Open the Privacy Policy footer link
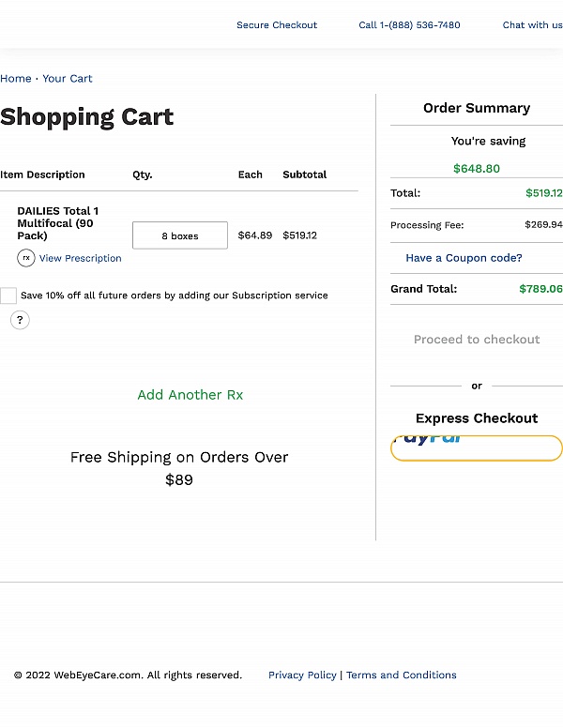Viewport: 563px width, 728px height. [302, 675]
